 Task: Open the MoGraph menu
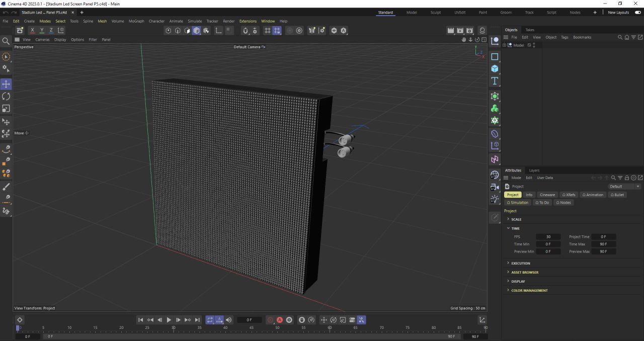coord(136,21)
